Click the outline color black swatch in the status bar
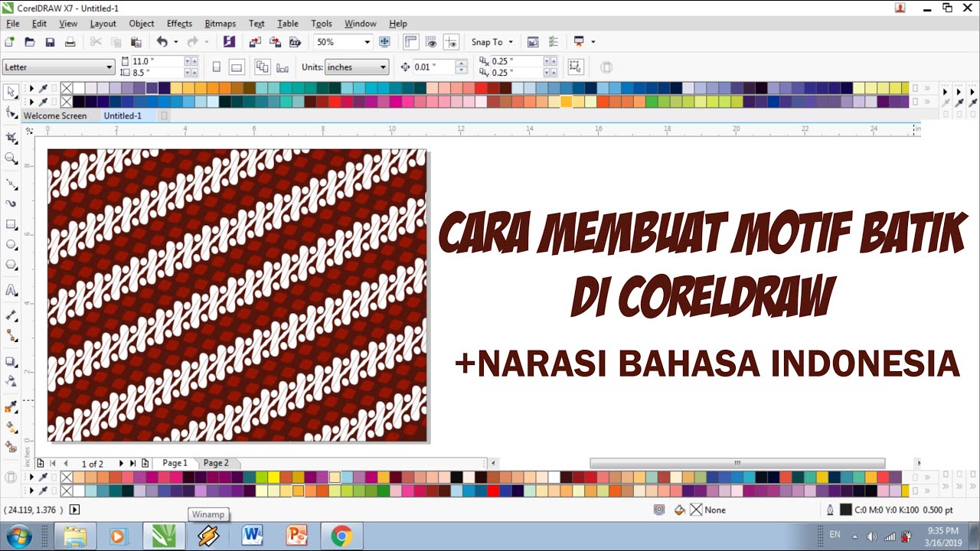Viewport: 980px width, 551px height. click(x=846, y=510)
